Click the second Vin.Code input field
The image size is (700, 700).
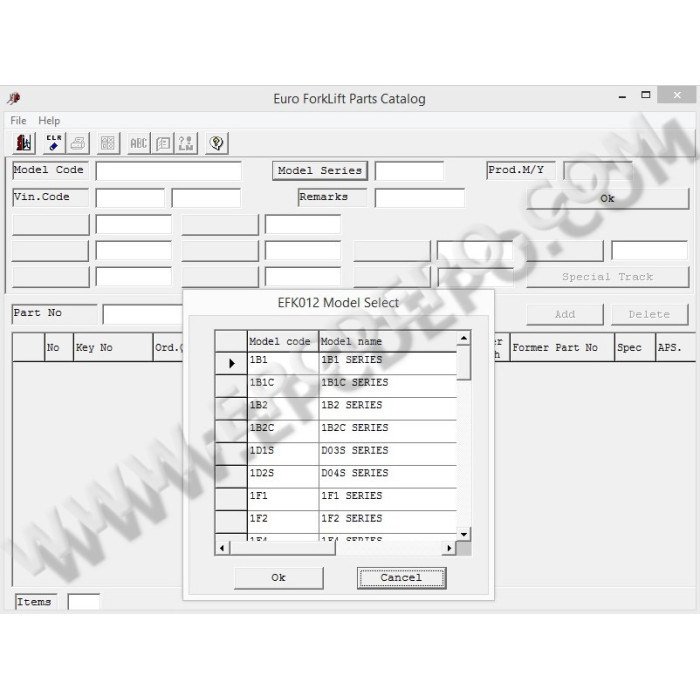206,198
